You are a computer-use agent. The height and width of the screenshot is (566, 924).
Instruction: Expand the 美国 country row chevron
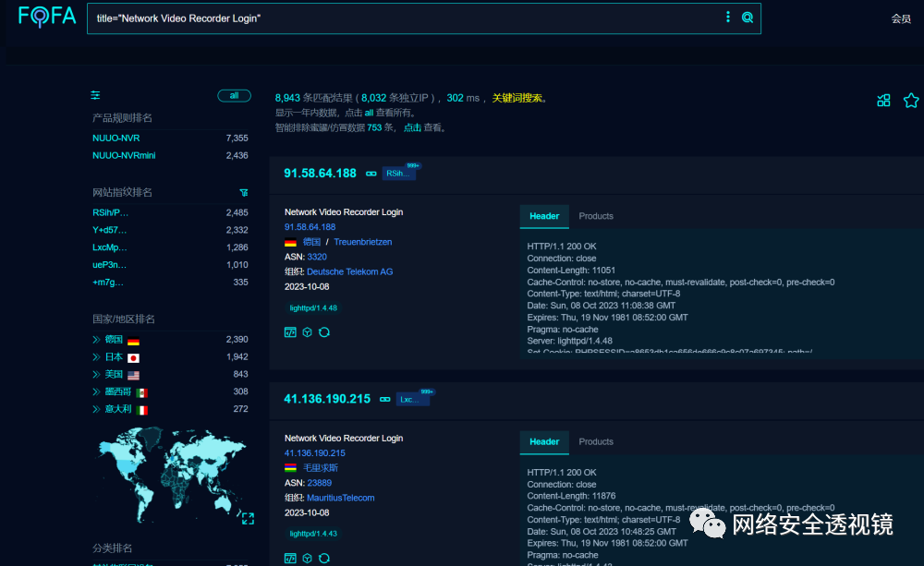click(x=96, y=374)
